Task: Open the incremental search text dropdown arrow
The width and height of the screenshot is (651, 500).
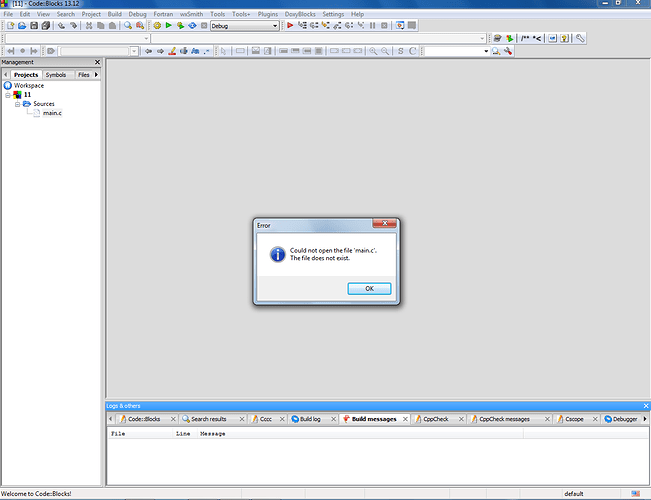Action: tap(134, 51)
